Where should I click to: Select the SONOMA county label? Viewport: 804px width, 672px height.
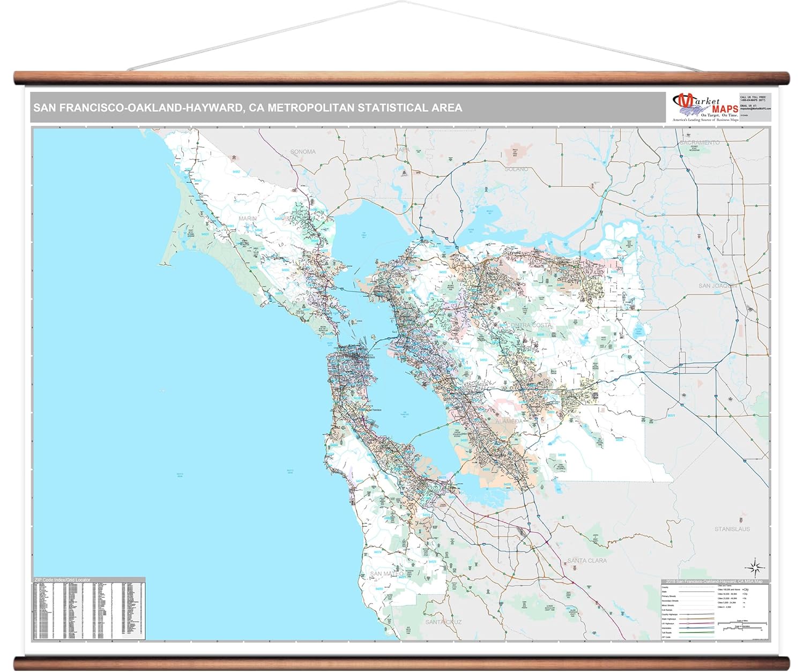coord(303,152)
